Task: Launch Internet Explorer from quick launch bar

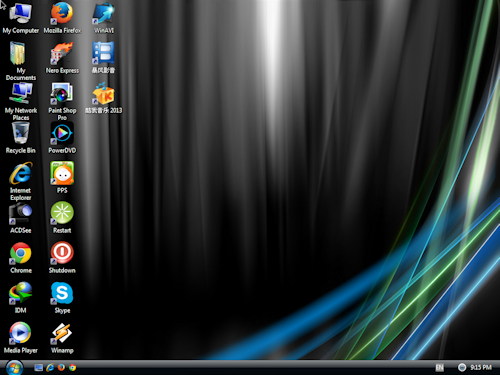Action: (x=50, y=367)
